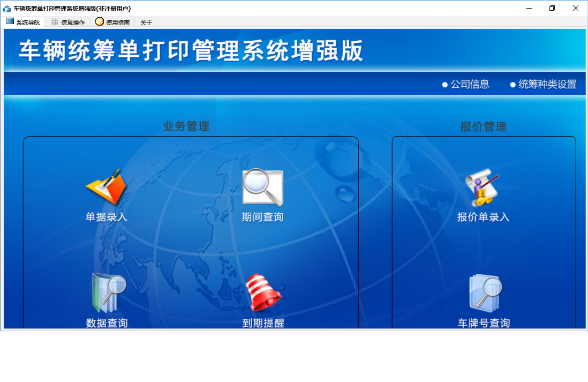This screenshot has width=588, height=382.
Task: Open the 数据查询 book-with-magnifier icon
Action: (x=109, y=293)
